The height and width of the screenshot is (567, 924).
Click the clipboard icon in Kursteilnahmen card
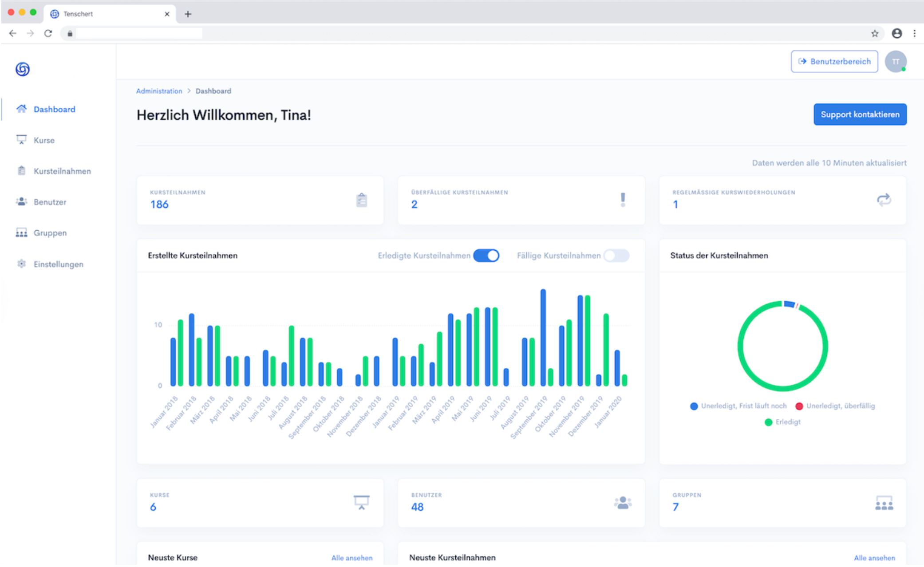tap(362, 200)
